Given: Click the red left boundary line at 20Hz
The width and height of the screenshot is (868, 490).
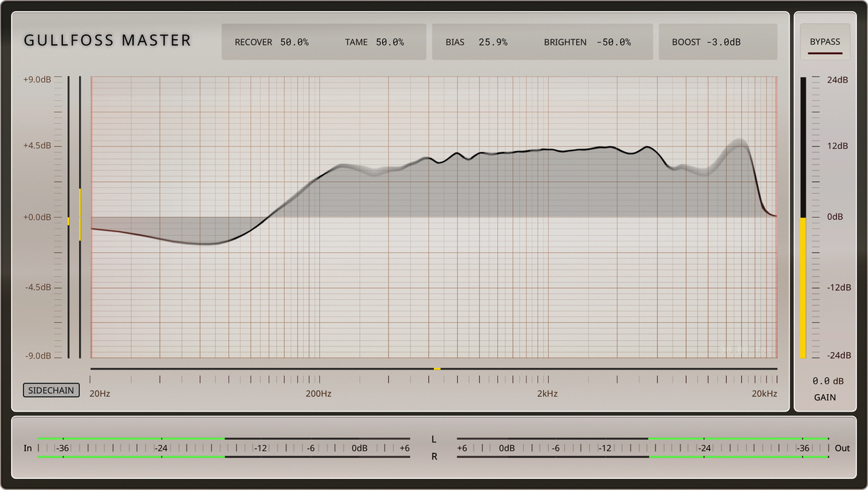Looking at the screenshot, I should click(x=92, y=217).
